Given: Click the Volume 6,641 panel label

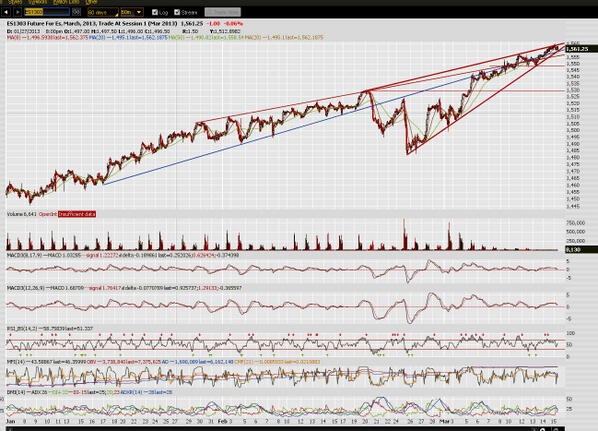Looking at the screenshot, I should pyautogui.click(x=21, y=214).
